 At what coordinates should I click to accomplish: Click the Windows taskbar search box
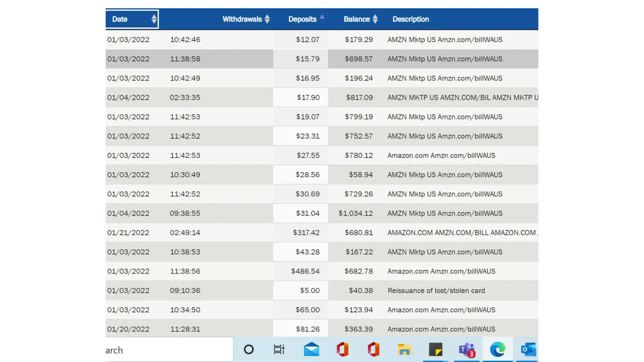click(x=169, y=350)
